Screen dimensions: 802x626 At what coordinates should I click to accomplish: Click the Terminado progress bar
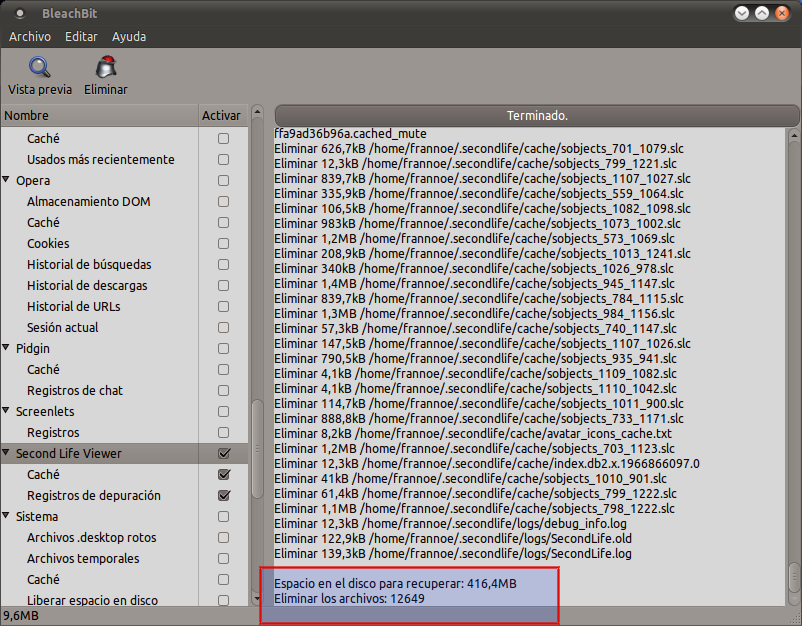(x=537, y=116)
